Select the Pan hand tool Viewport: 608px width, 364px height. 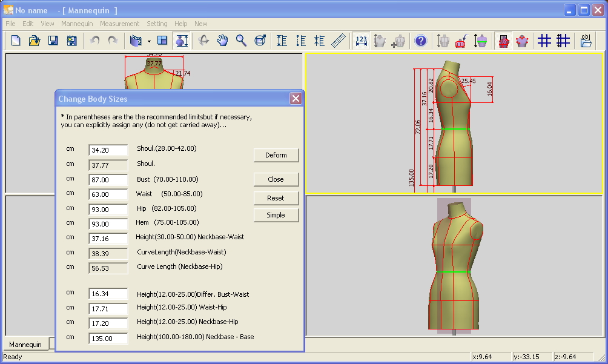pos(222,41)
